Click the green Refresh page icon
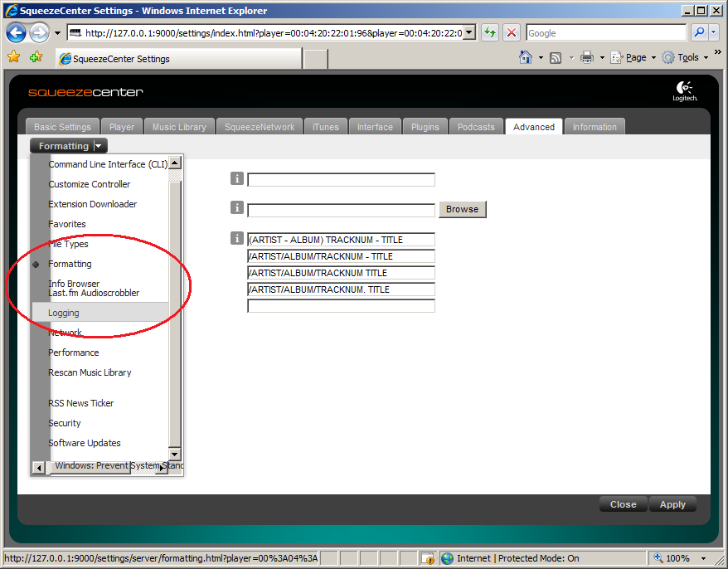This screenshot has width=728, height=569. coord(490,33)
